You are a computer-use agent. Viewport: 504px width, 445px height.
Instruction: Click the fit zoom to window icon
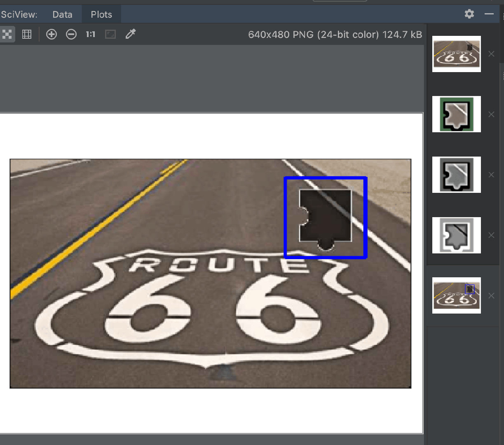[x=110, y=34]
